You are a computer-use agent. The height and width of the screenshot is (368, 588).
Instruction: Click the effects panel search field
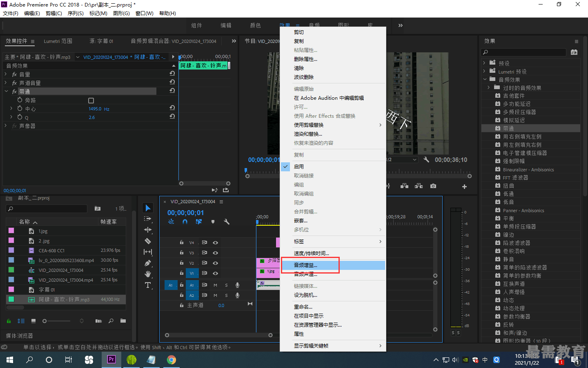(x=524, y=52)
